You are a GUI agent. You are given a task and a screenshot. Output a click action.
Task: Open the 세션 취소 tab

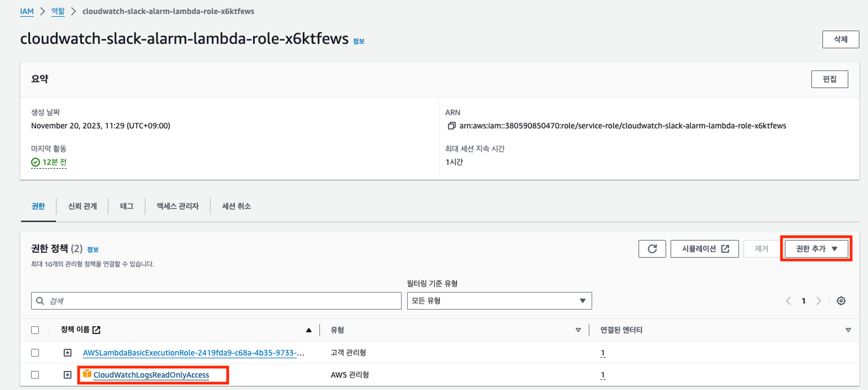[x=237, y=206]
